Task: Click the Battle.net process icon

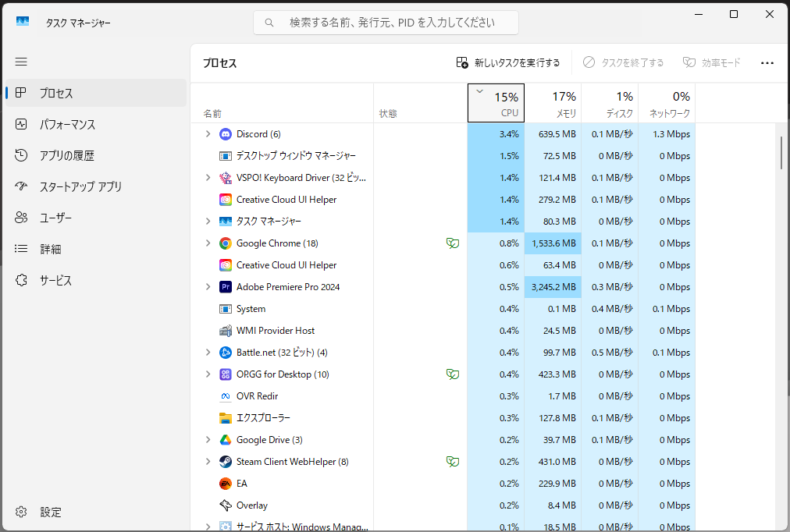Action: (226, 353)
